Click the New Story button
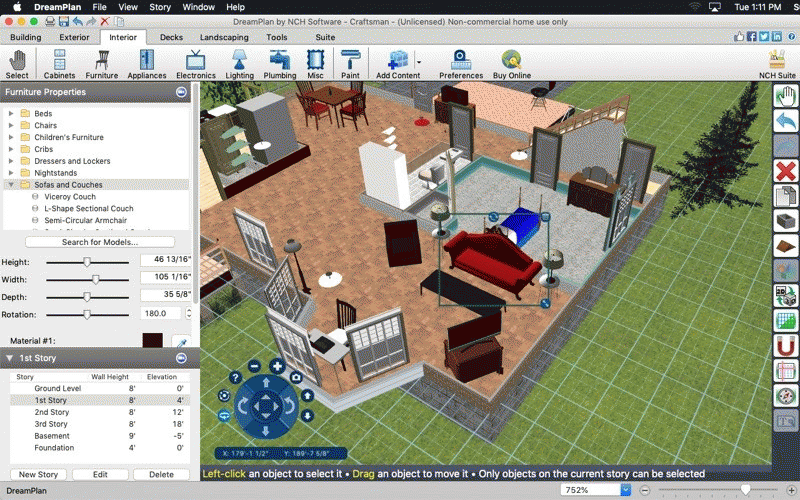This screenshot has width=800, height=500. [x=38, y=474]
